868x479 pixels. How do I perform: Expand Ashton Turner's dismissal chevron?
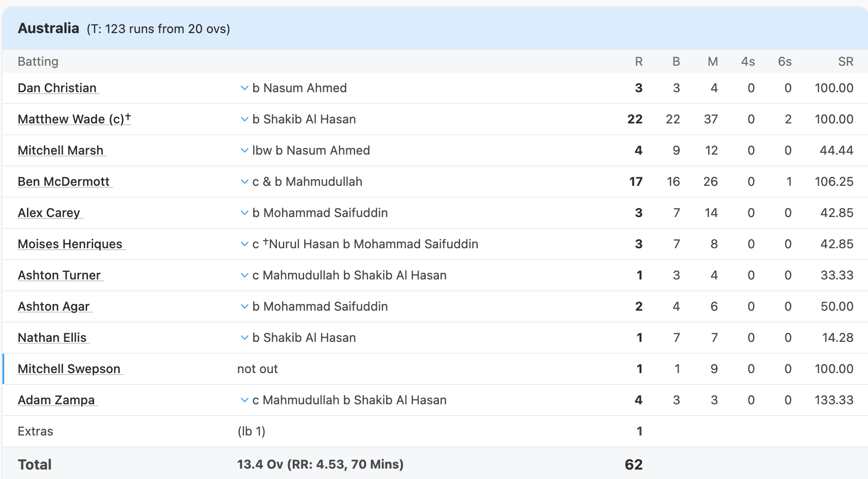pos(245,275)
